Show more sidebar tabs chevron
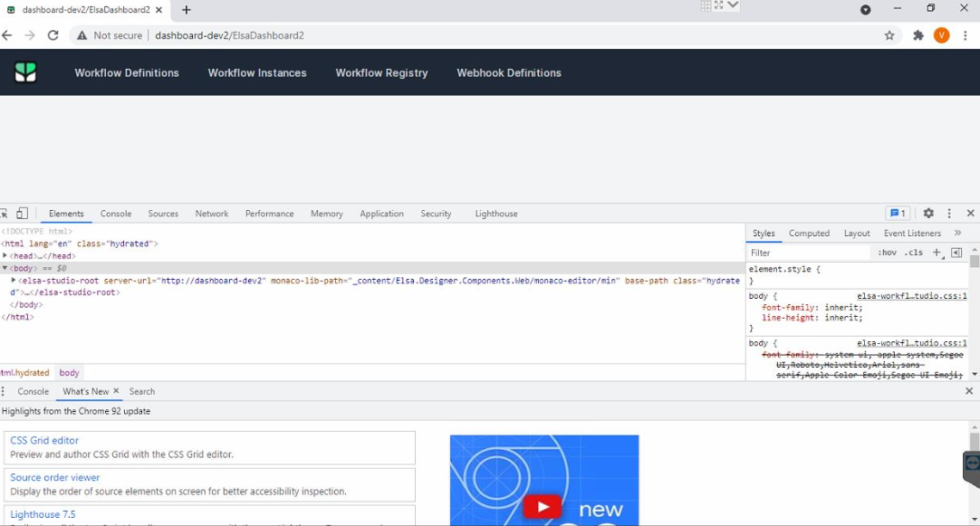Image resolution: width=980 pixels, height=526 pixels. click(x=958, y=233)
